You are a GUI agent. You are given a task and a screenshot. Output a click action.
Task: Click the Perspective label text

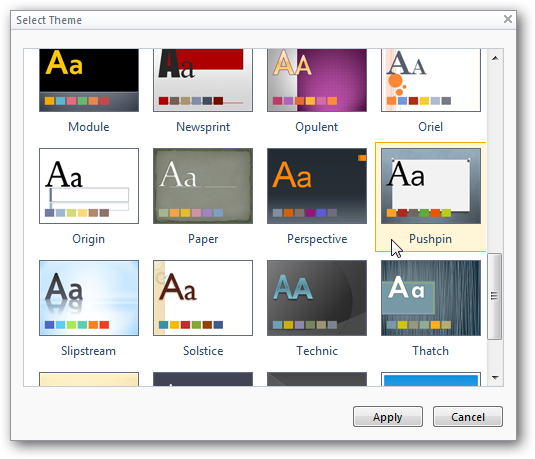[317, 239]
